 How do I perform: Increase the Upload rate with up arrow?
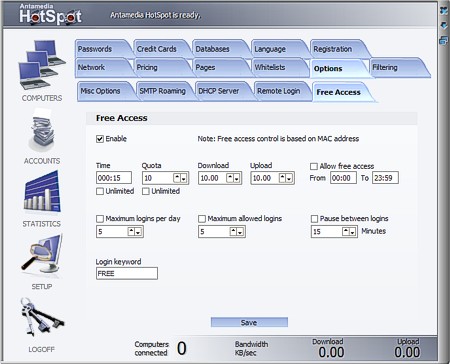click(282, 178)
